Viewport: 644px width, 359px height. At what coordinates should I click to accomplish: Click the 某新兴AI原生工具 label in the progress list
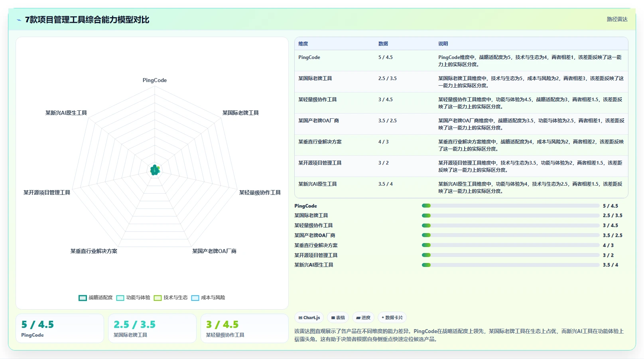click(x=313, y=265)
